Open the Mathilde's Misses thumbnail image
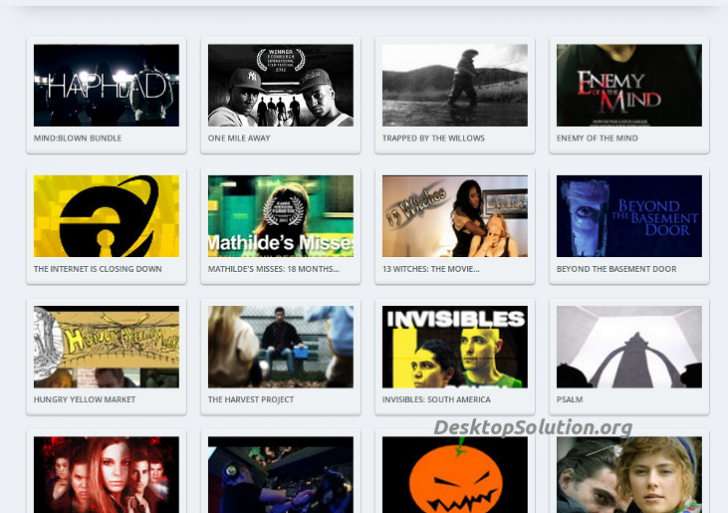Image resolution: width=728 pixels, height=513 pixels. [x=280, y=216]
